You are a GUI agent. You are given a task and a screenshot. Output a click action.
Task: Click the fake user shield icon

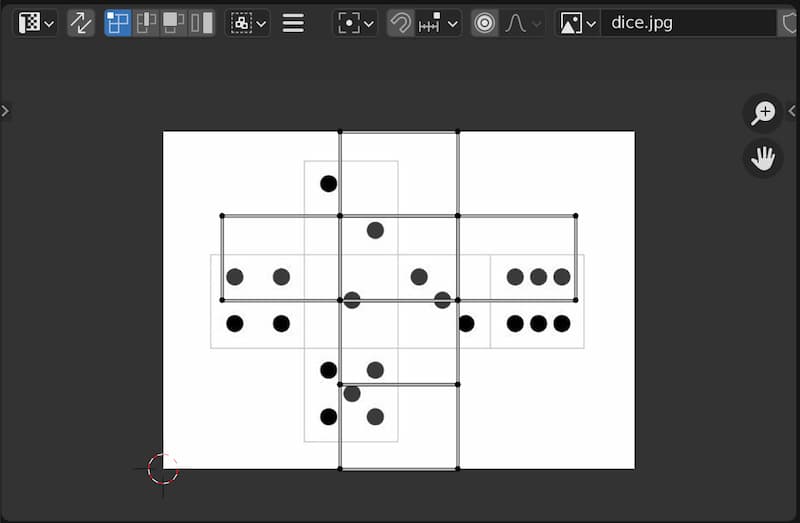pos(788,23)
